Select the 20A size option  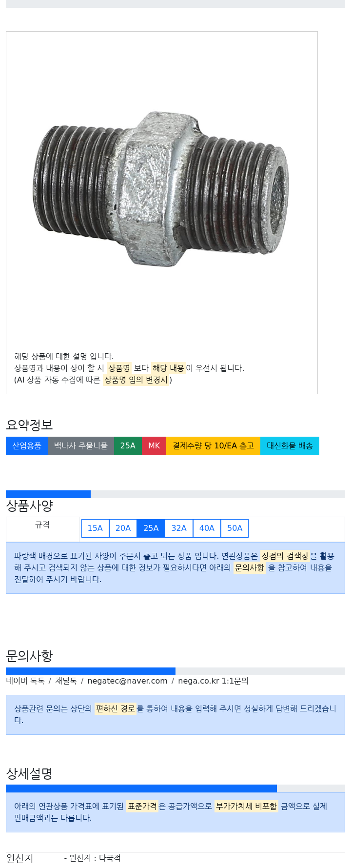click(x=123, y=528)
